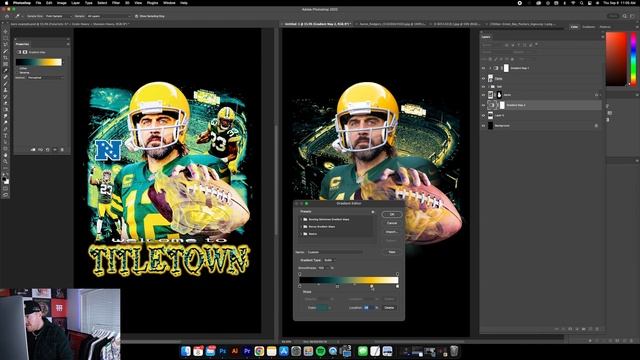Select the Clone Stamp tool
640x360 pixels.
tap(5, 90)
